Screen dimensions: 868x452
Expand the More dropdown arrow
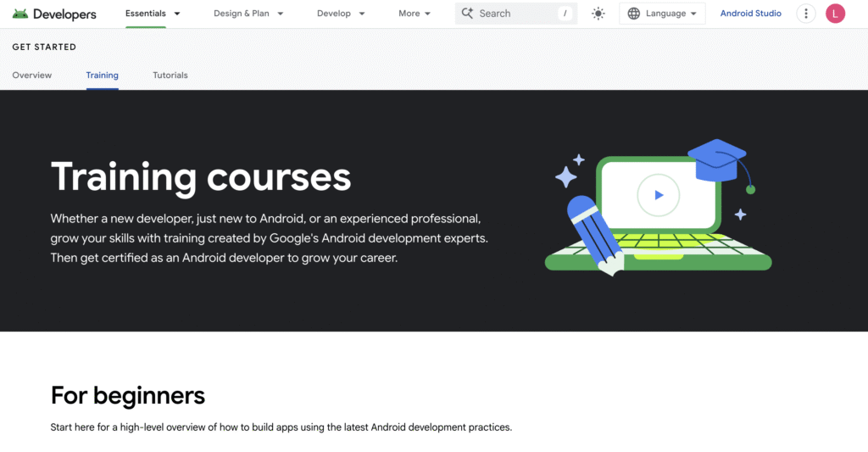(x=427, y=14)
